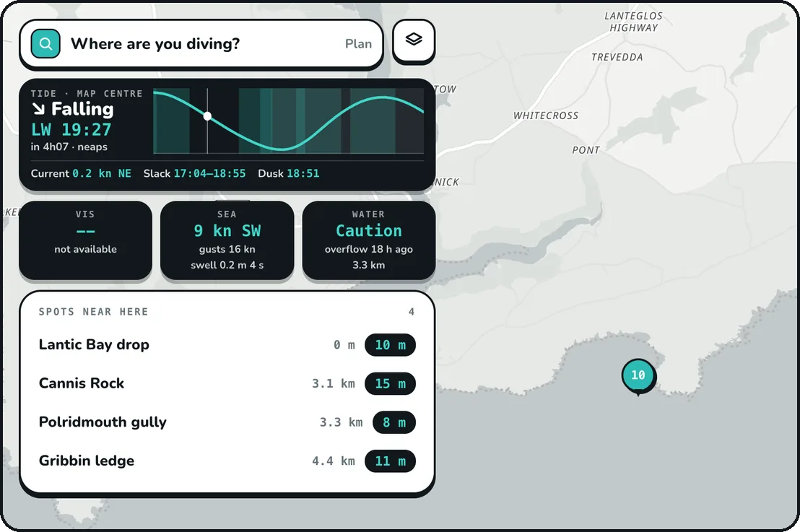Select the Cannis Rock spot
Image resolution: width=800 pixels, height=532 pixels.
coord(227,383)
